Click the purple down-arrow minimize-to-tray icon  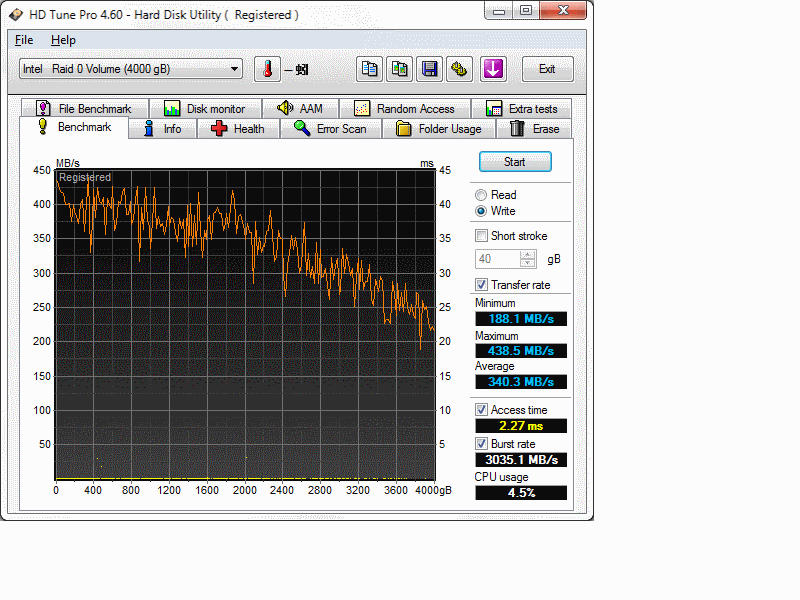click(x=493, y=69)
